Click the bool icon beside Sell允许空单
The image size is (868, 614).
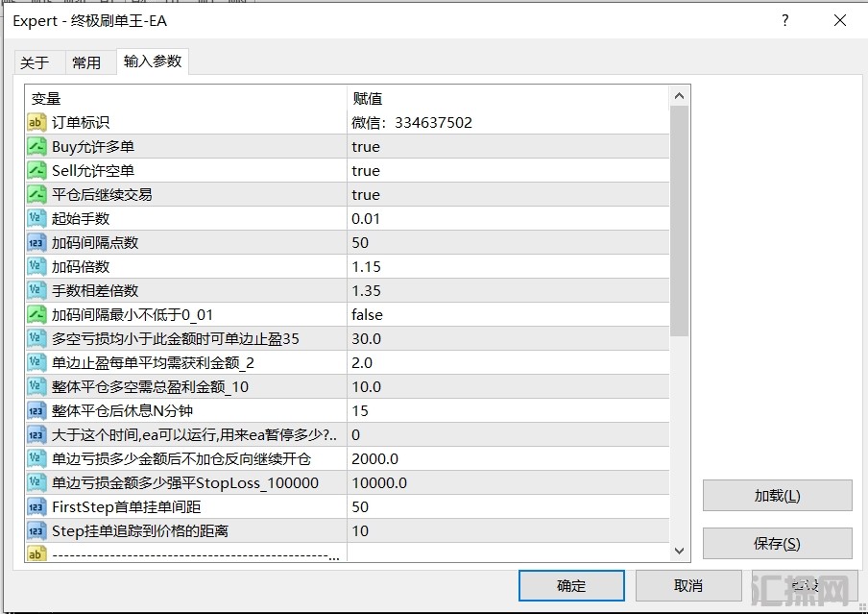pos(36,170)
